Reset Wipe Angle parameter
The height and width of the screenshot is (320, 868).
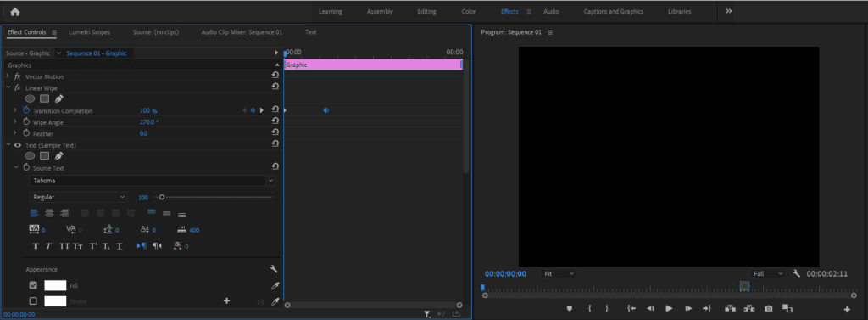tap(275, 121)
